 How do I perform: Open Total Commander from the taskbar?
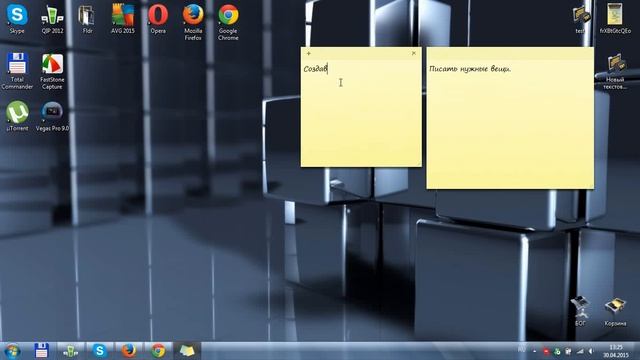coord(41,351)
